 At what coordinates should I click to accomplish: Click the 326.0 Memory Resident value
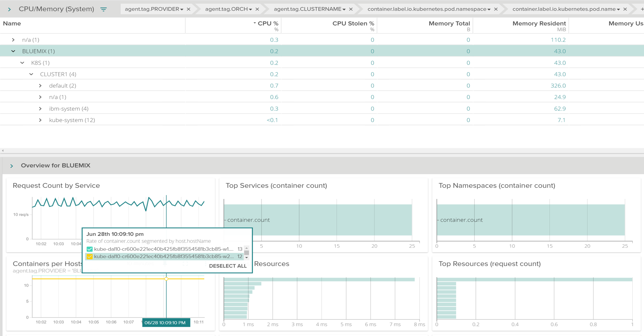(558, 86)
